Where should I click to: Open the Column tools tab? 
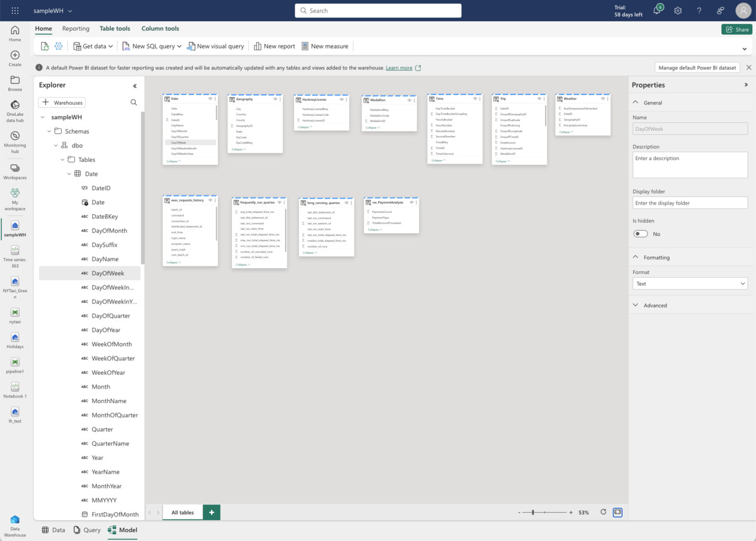click(x=160, y=28)
